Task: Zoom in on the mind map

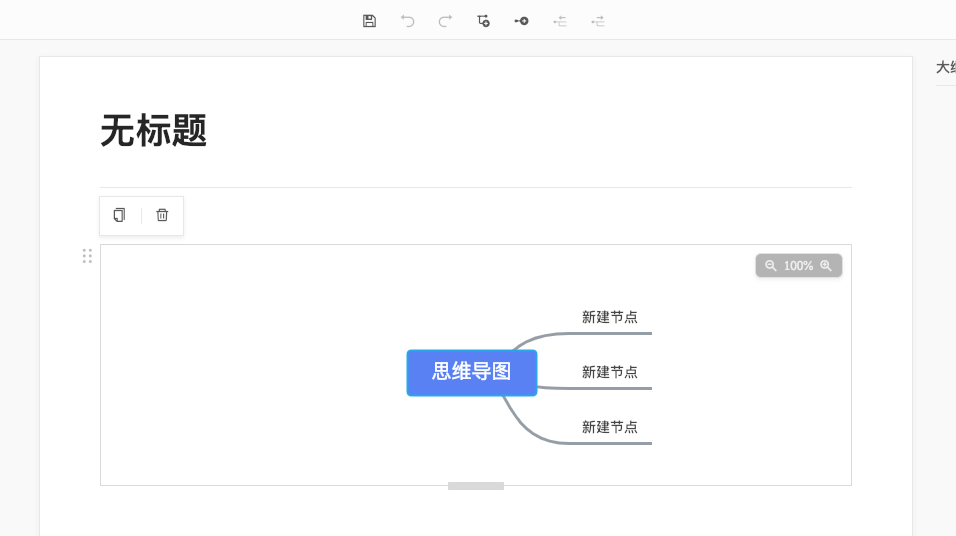Action: [x=826, y=266]
